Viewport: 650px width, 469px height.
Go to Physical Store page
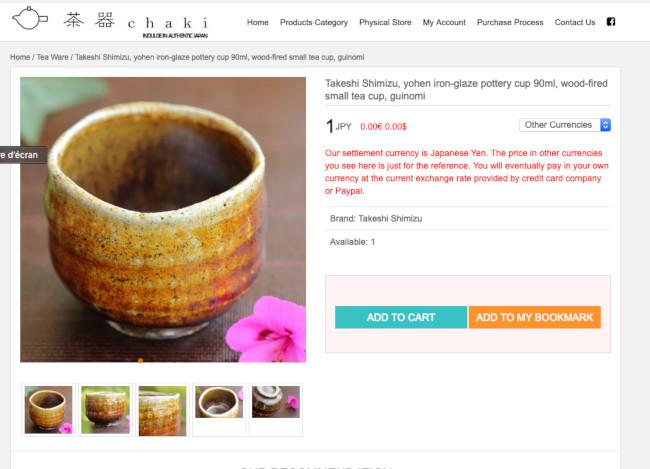[385, 22]
